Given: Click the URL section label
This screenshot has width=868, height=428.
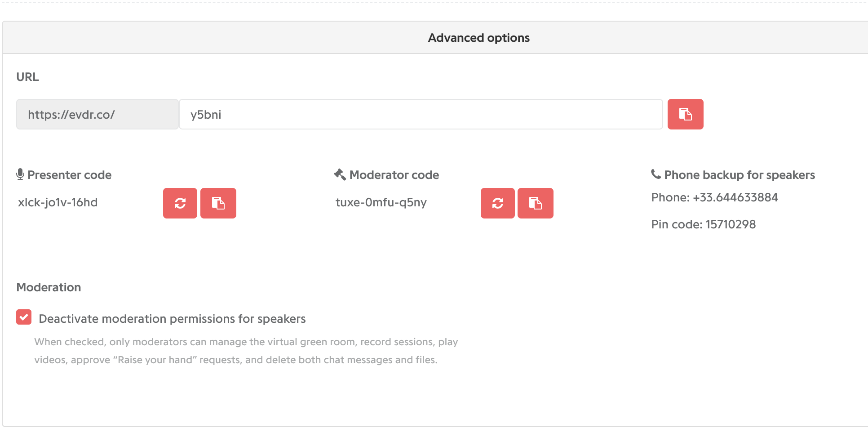Looking at the screenshot, I should pyautogui.click(x=28, y=77).
